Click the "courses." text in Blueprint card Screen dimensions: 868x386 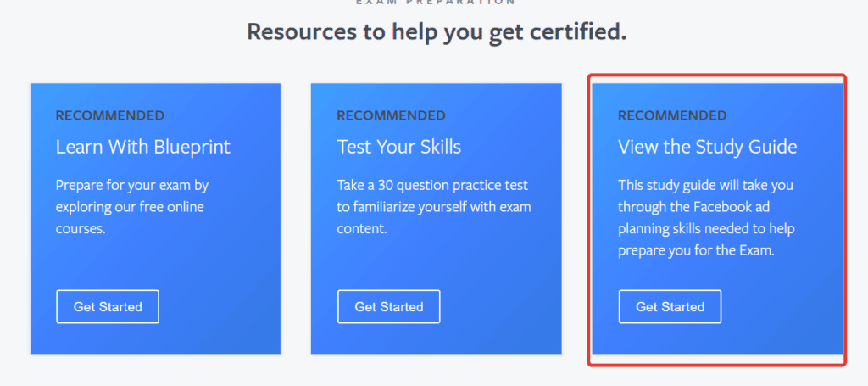click(x=81, y=229)
